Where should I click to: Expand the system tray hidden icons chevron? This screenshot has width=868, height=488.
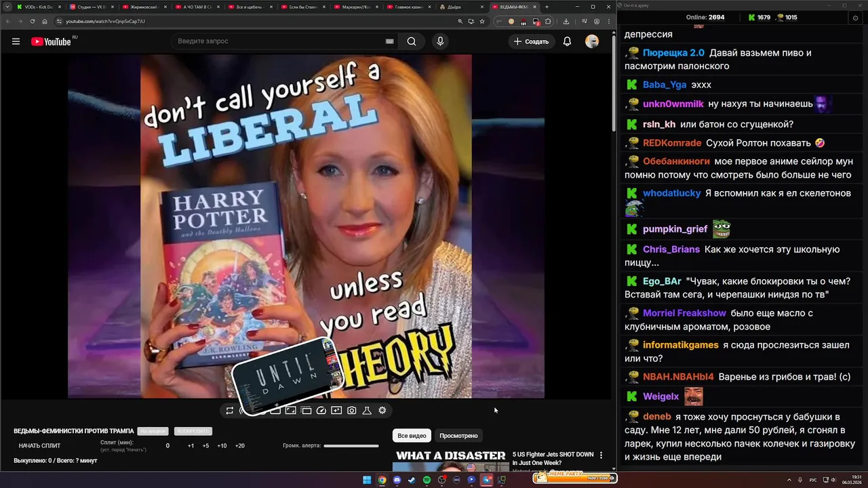pos(789,480)
